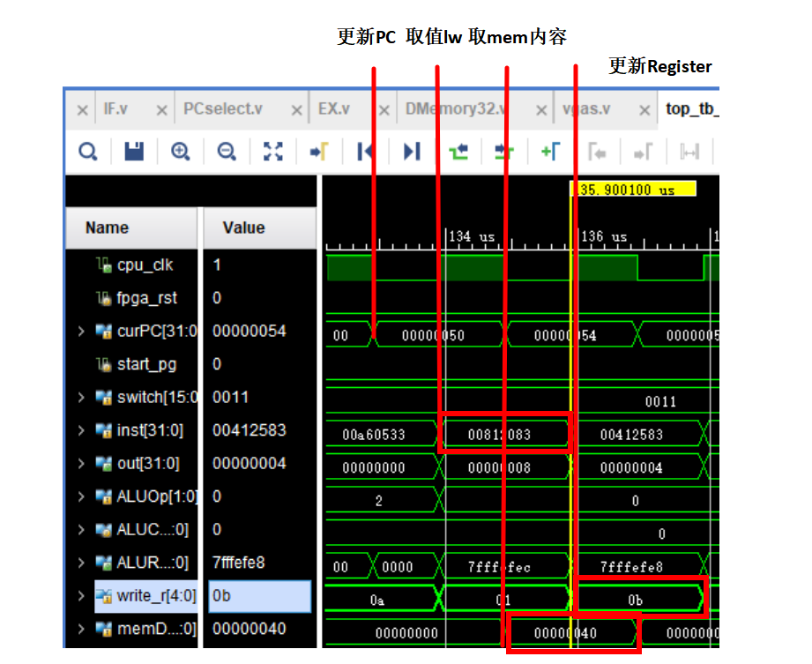Click the inst value 00412583
This screenshot has width=812, height=664.
250,430
